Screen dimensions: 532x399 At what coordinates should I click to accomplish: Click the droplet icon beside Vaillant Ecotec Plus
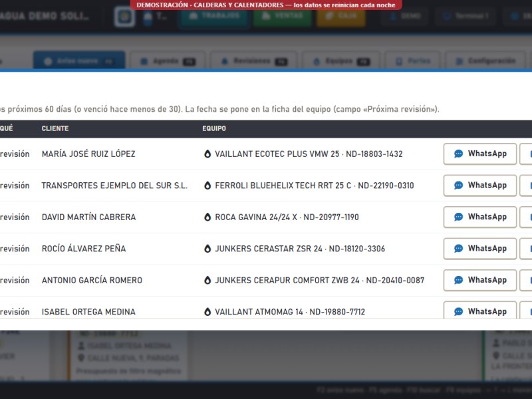tap(207, 154)
